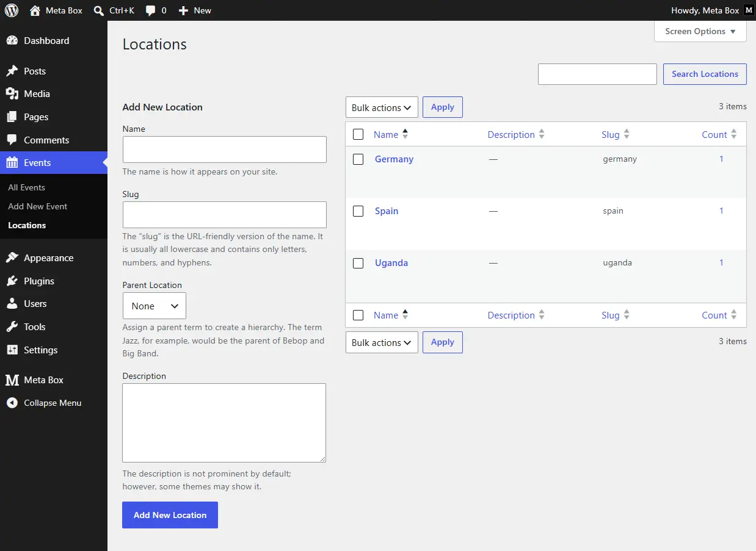Select the Media icon in sidebar

pyautogui.click(x=12, y=94)
